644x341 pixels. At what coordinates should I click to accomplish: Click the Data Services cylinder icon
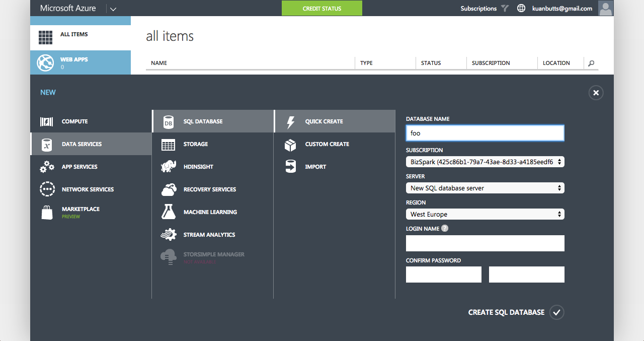[x=46, y=145]
